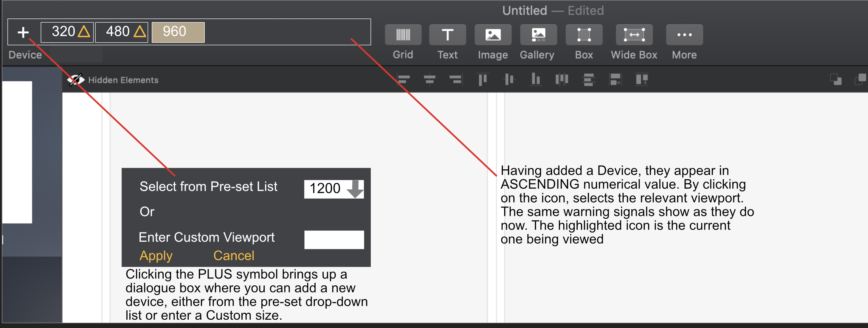
Task: Match heights of selected items
Action: pyautogui.click(x=641, y=80)
